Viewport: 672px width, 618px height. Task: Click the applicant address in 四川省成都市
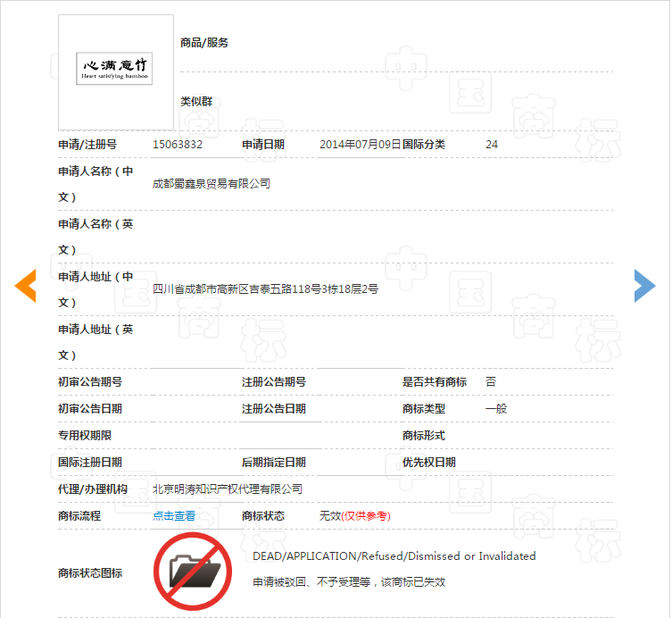tap(265, 289)
